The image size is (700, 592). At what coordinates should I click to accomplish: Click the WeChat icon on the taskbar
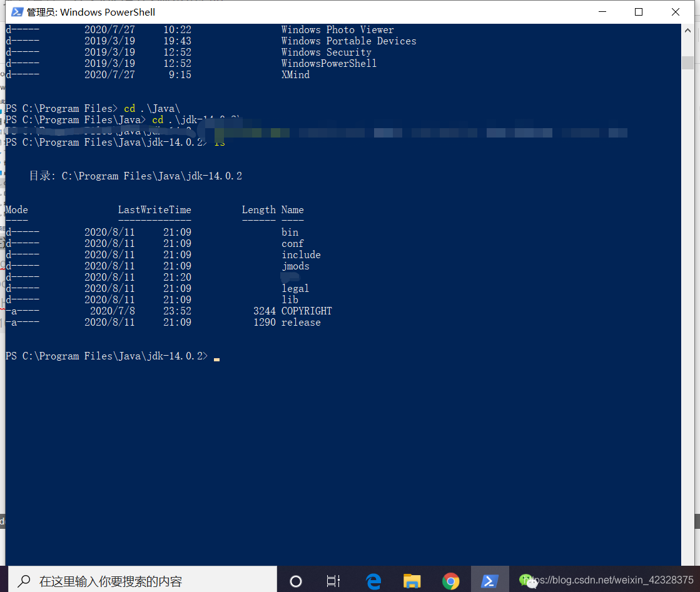pyautogui.click(x=528, y=581)
